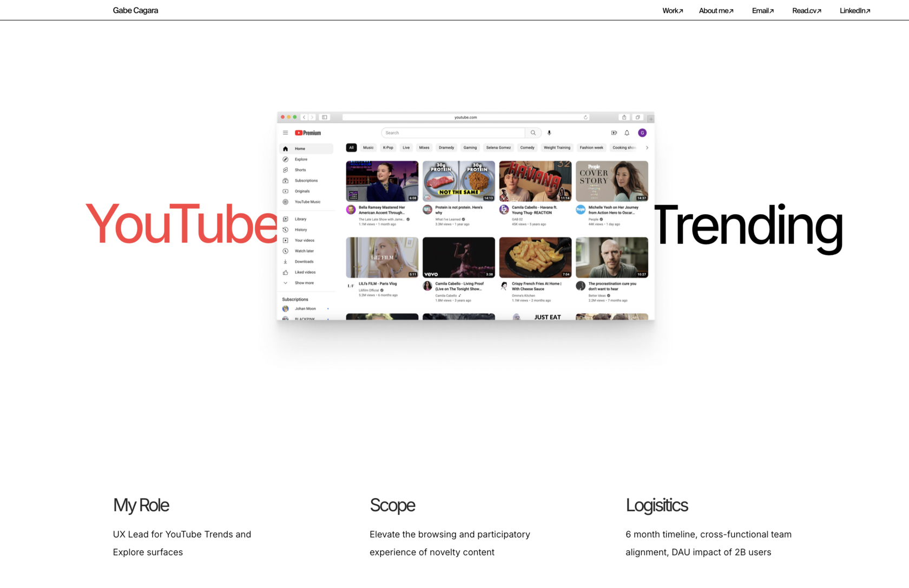Viewport: 909px width, 588px height.
Task: Open the Read.cv link
Action: 807,10
